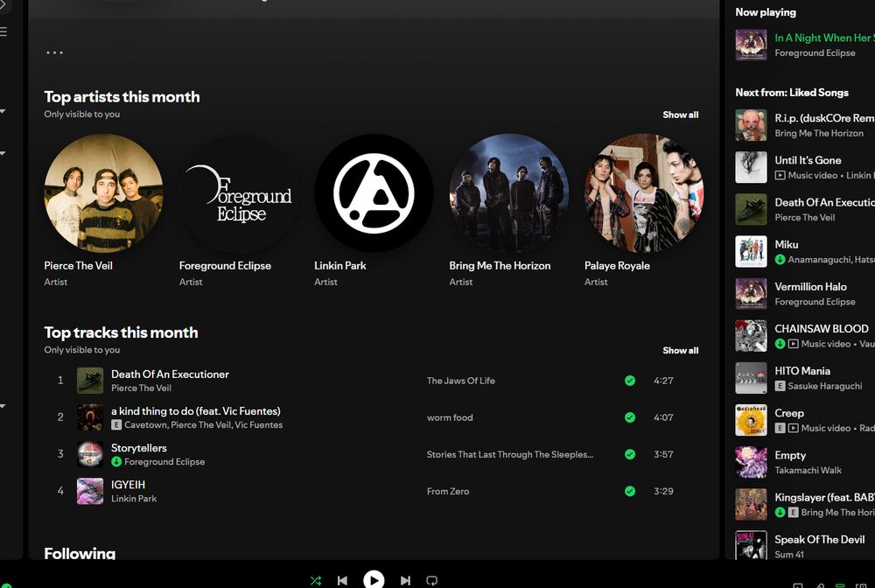Click the downloaded icon beside Foreground Eclipse in Storytellers row
The image size is (875, 588).
[x=116, y=461]
